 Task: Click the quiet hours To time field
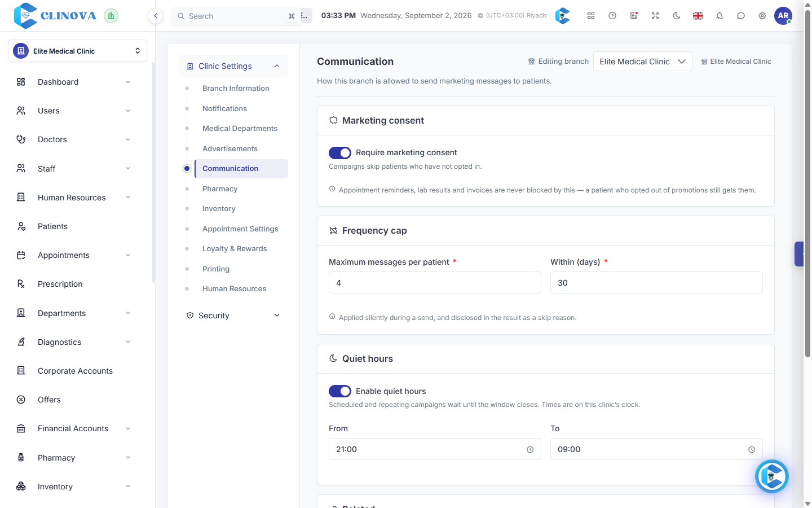[x=656, y=449]
